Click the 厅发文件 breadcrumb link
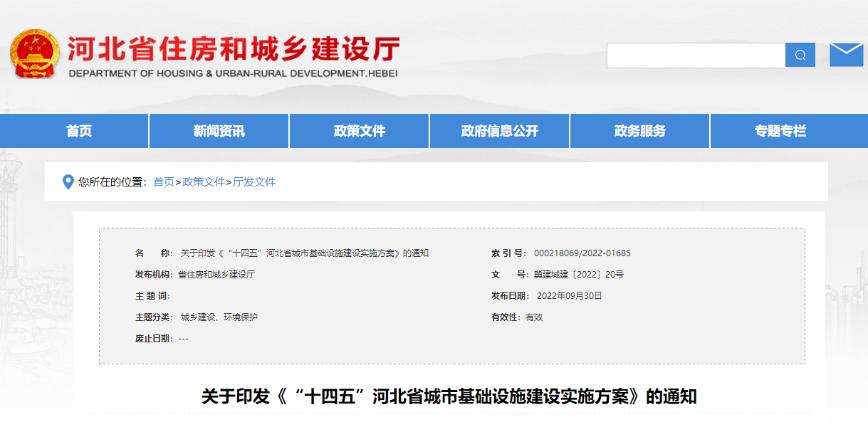Screen dimensions: 868x422 254,181
